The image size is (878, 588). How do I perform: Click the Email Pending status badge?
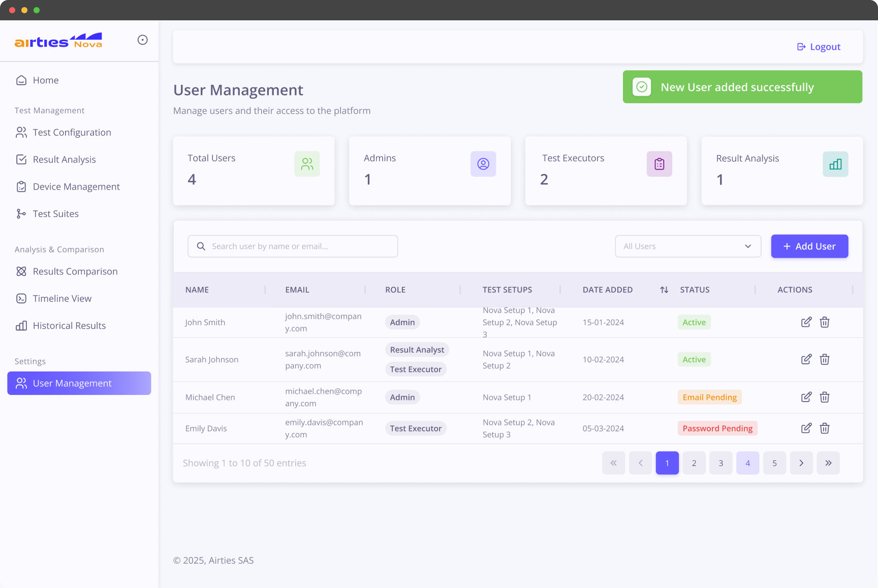(710, 397)
